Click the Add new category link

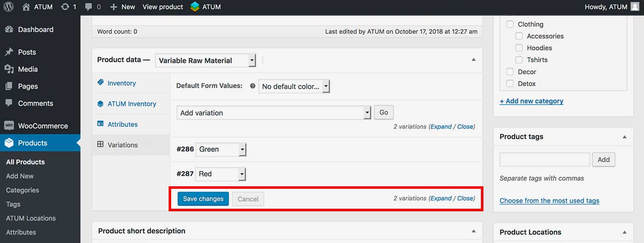click(x=531, y=101)
